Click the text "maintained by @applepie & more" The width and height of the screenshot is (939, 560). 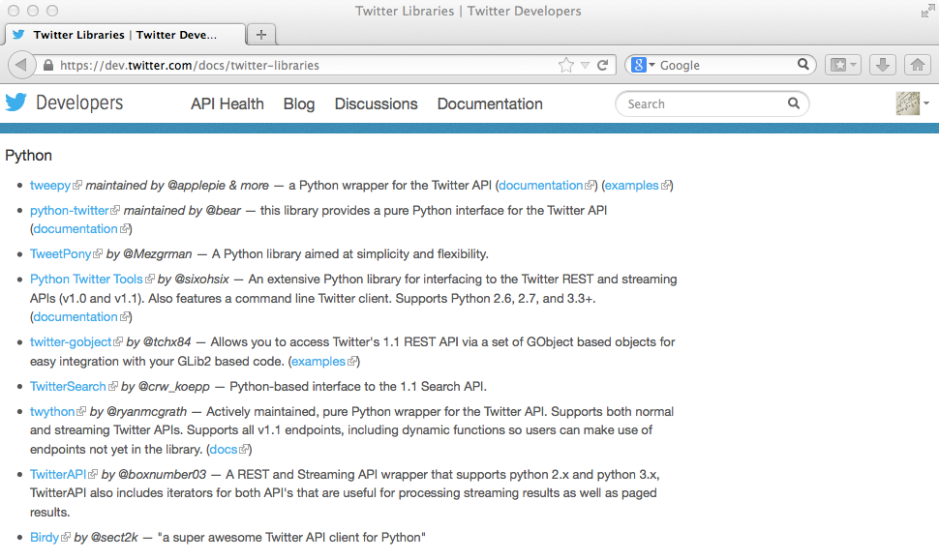(177, 186)
